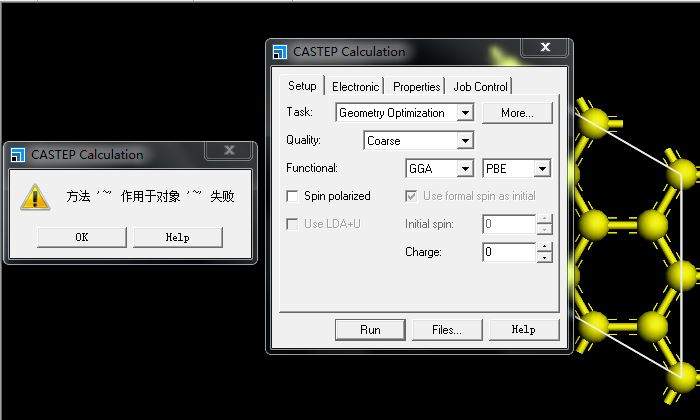700x420 pixels.
Task: Switch to the Setup tab
Action: [302, 86]
